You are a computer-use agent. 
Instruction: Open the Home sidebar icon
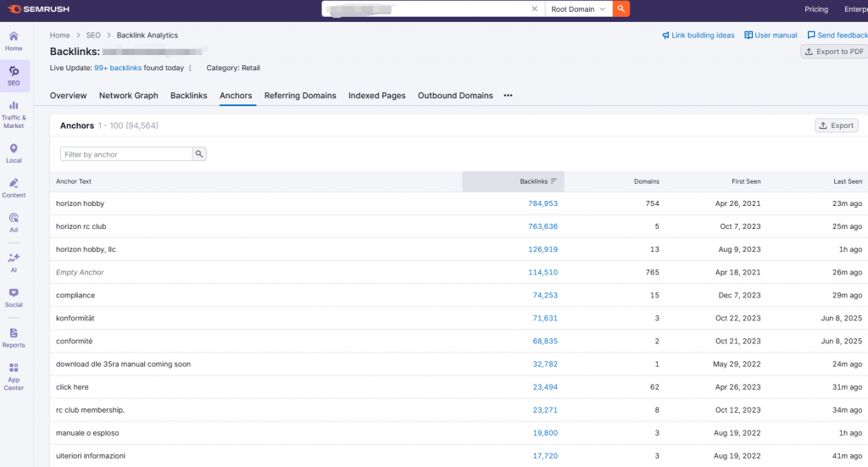tap(14, 42)
